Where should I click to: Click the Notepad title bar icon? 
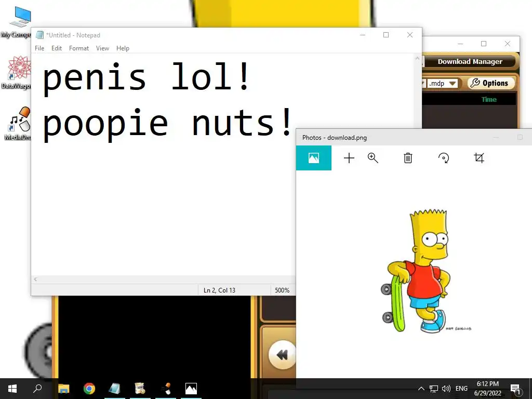pyautogui.click(x=40, y=35)
